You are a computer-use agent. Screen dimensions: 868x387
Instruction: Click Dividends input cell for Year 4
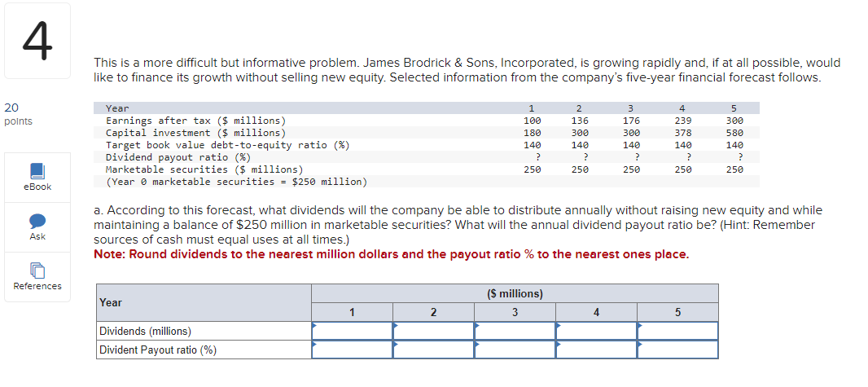click(x=596, y=331)
